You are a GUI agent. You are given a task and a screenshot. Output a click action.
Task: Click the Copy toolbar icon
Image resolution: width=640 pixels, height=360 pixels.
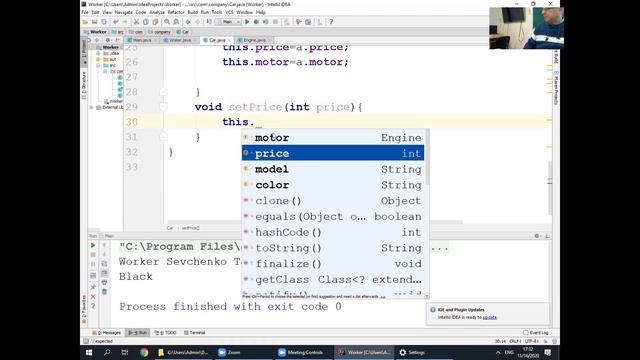[146, 22]
